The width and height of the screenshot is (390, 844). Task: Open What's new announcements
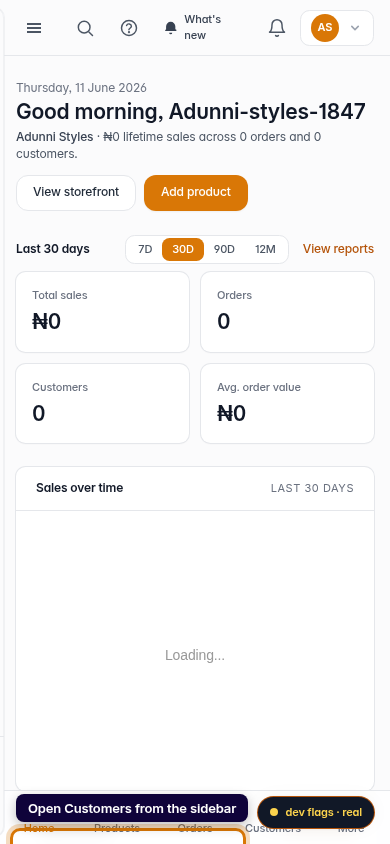pyautogui.click(x=194, y=27)
